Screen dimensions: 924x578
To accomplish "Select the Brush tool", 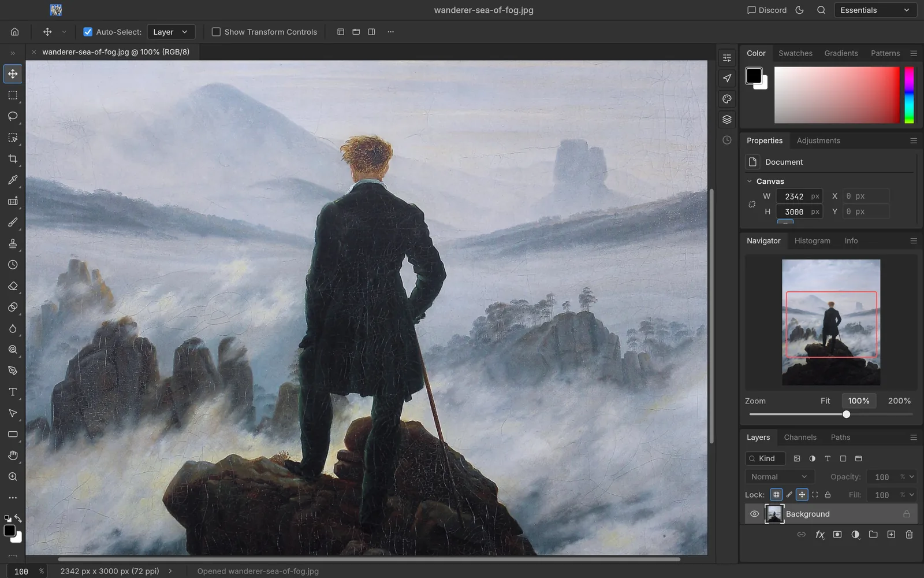I will [x=13, y=223].
